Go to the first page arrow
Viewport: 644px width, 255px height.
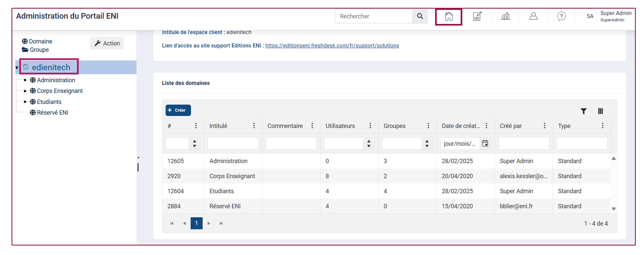172,223
